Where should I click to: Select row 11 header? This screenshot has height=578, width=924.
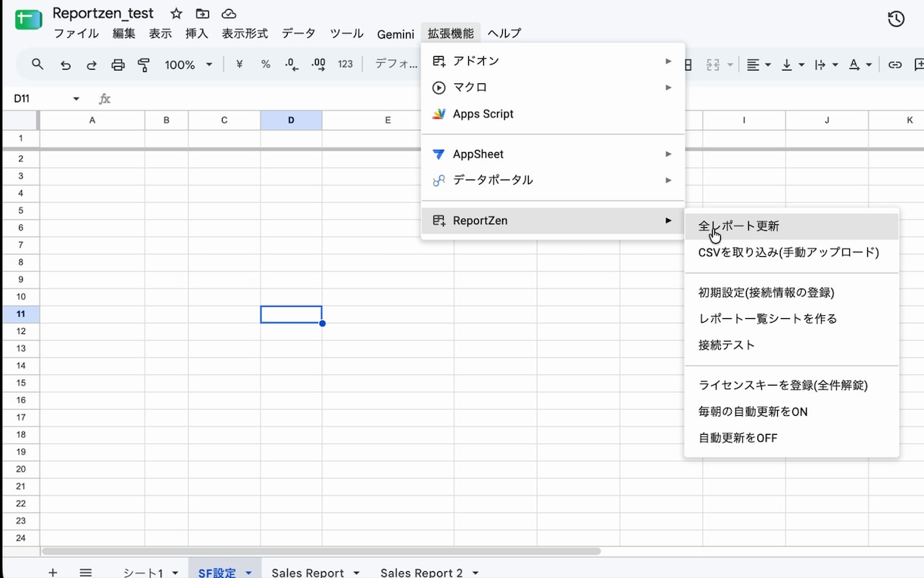20,314
